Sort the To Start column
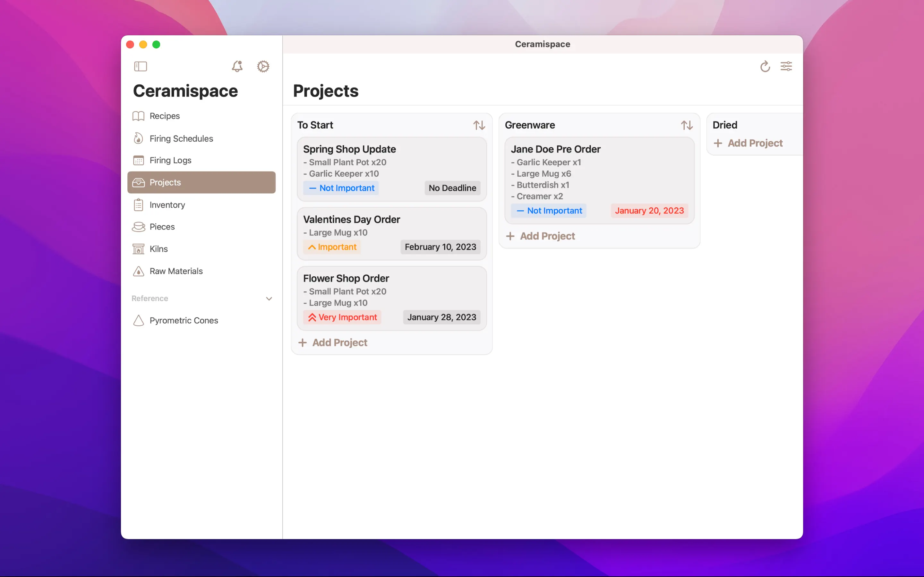The height and width of the screenshot is (577, 924). coord(479,125)
